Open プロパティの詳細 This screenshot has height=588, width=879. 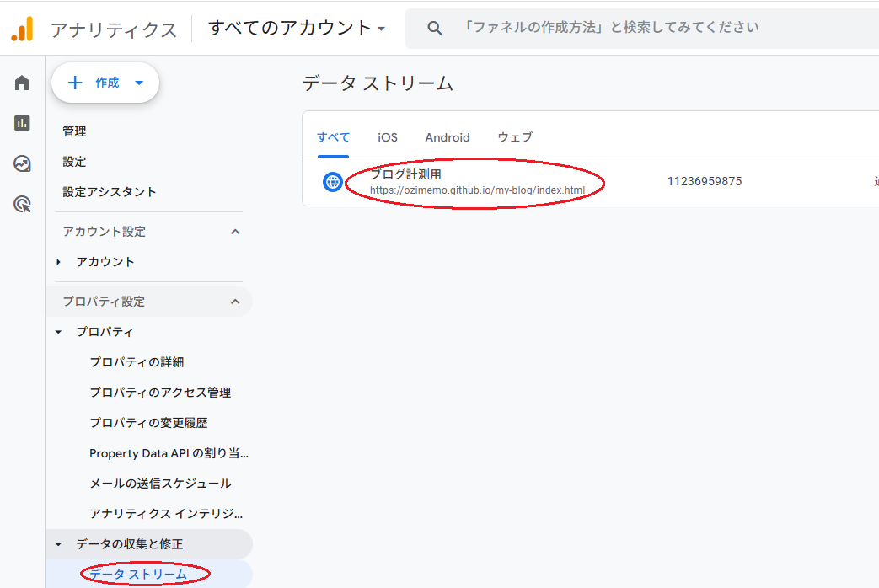[x=137, y=362]
